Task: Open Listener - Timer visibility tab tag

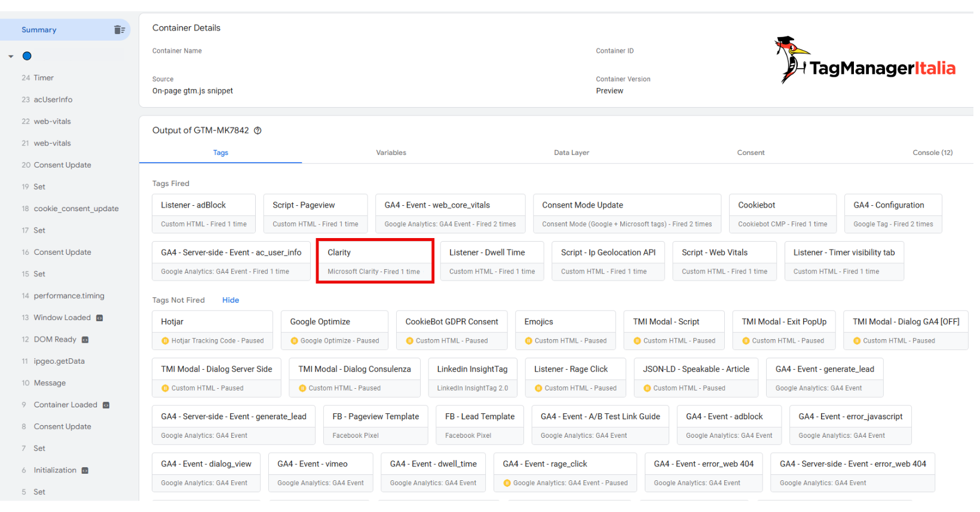Action: coord(844,261)
